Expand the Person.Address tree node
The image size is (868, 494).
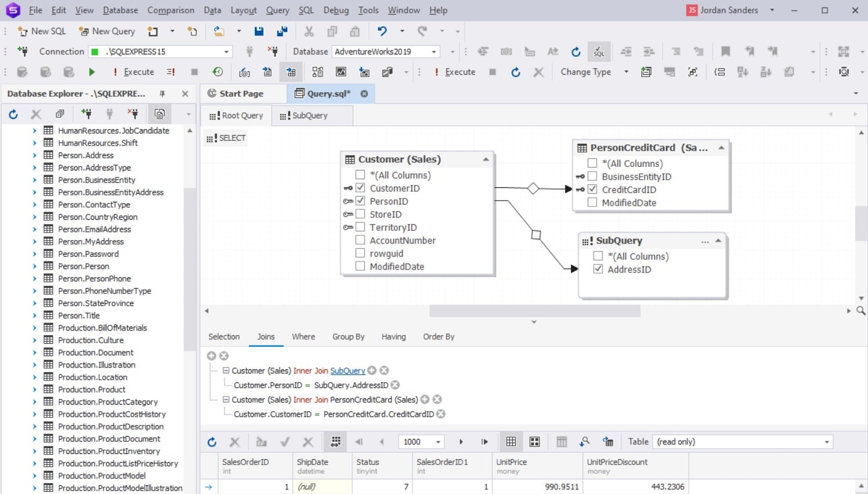[x=34, y=155]
